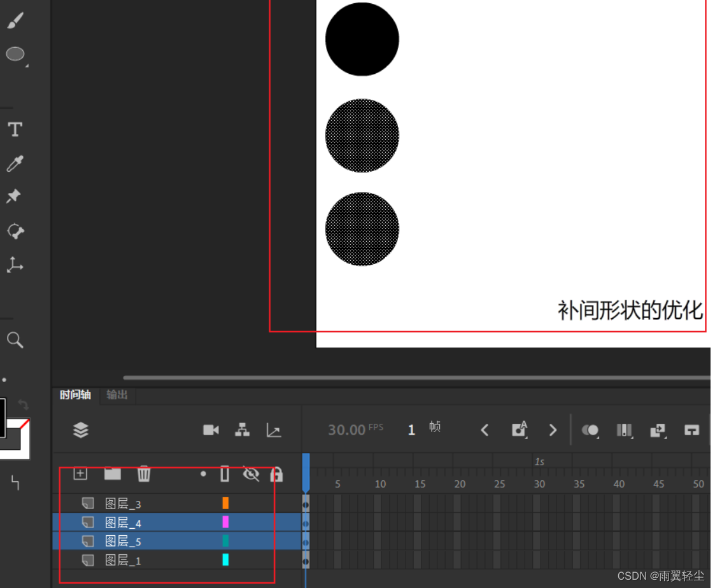Click keyframe of 图层_3 at frame 1
The height and width of the screenshot is (588, 715).
306,504
